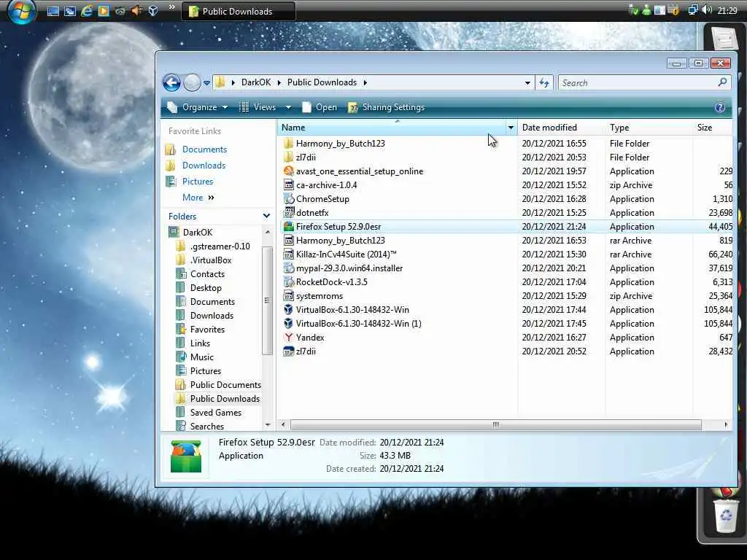Collapse the Folders pane chevron
747x560 pixels.
point(266,216)
